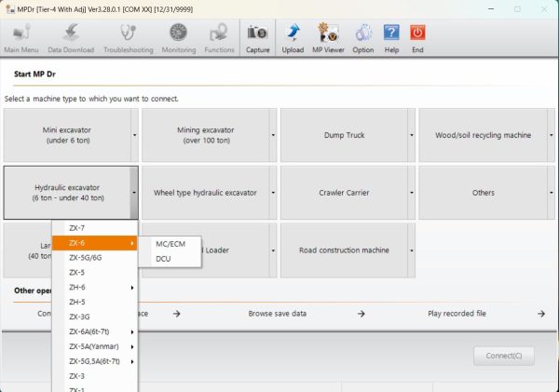The image size is (559, 392).
Task: Open ZX-5G,5A(6t-7t) submenu entry
Action: pos(95,361)
